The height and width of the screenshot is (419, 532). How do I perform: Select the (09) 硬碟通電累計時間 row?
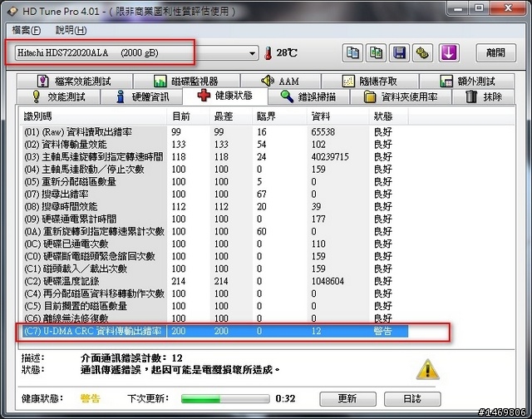pos(215,219)
